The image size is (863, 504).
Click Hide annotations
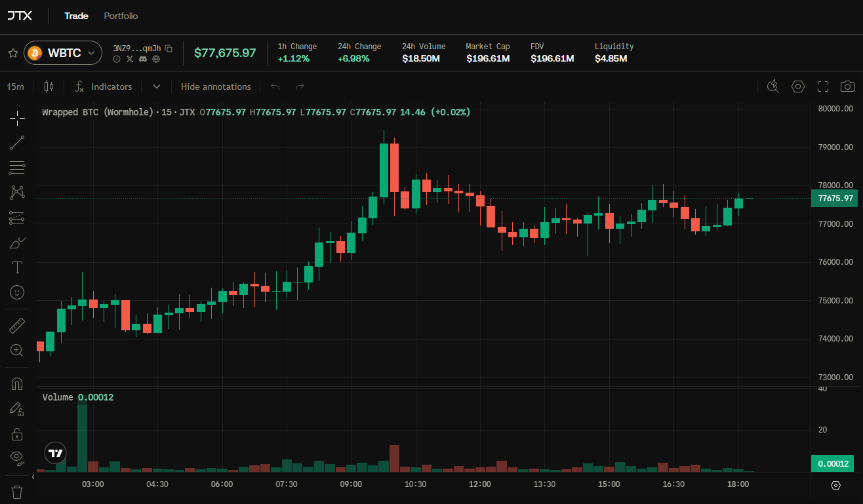point(216,87)
